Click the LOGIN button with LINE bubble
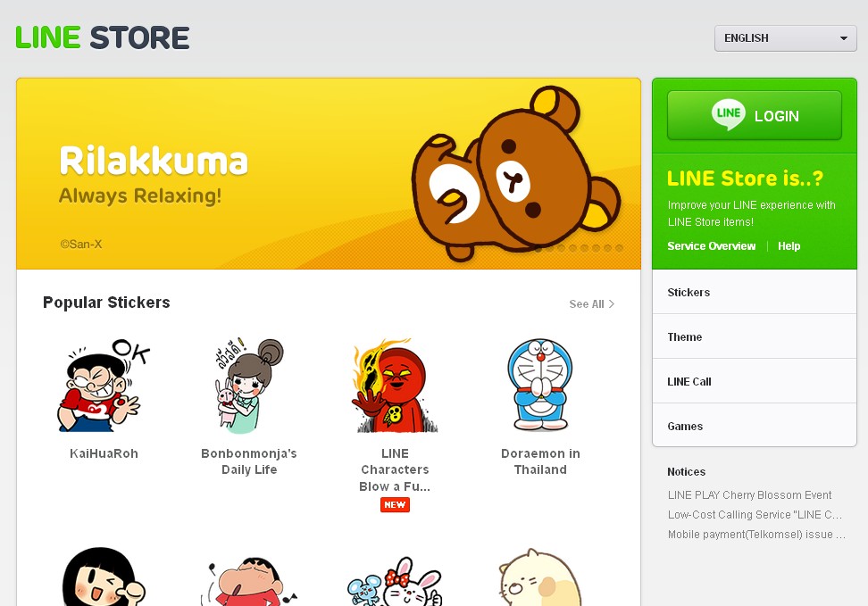The width and height of the screenshot is (868, 606). point(754,115)
